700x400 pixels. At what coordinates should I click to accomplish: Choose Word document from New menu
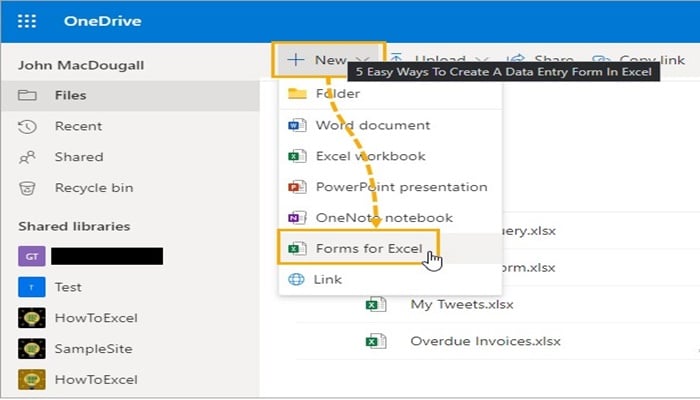pyautogui.click(x=391, y=125)
